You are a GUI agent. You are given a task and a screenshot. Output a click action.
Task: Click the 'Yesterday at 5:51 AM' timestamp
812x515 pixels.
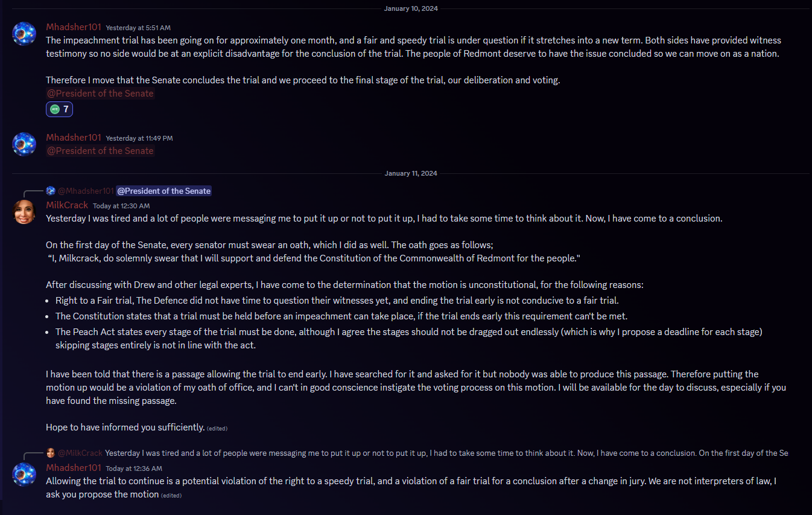[138, 28]
